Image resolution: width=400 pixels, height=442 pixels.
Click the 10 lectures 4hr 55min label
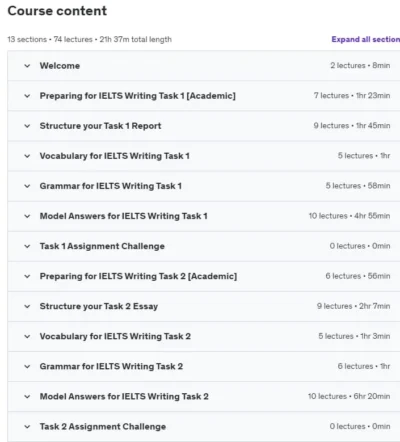tap(349, 216)
